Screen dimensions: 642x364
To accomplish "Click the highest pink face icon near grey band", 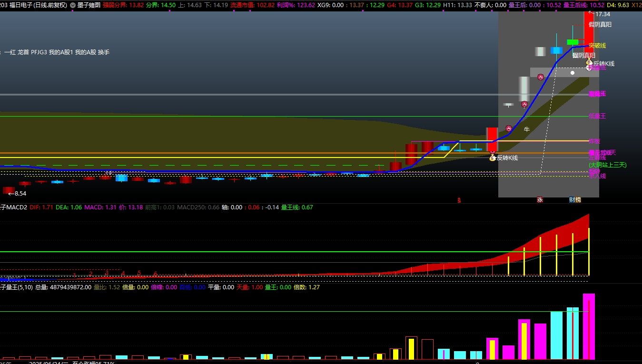I will coord(540,77).
